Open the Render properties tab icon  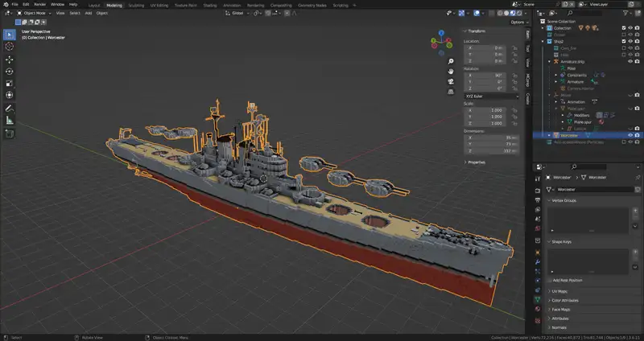(538, 191)
